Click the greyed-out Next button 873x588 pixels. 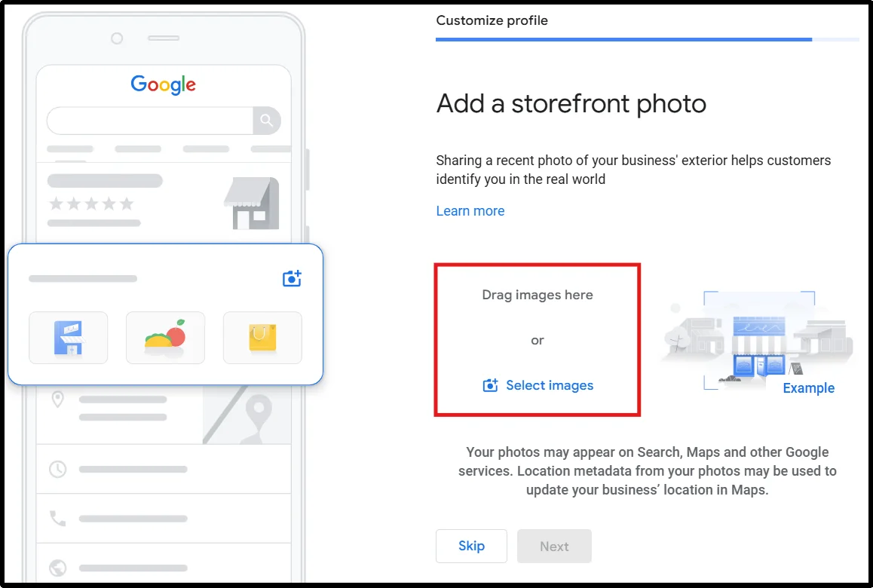pyautogui.click(x=554, y=546)
